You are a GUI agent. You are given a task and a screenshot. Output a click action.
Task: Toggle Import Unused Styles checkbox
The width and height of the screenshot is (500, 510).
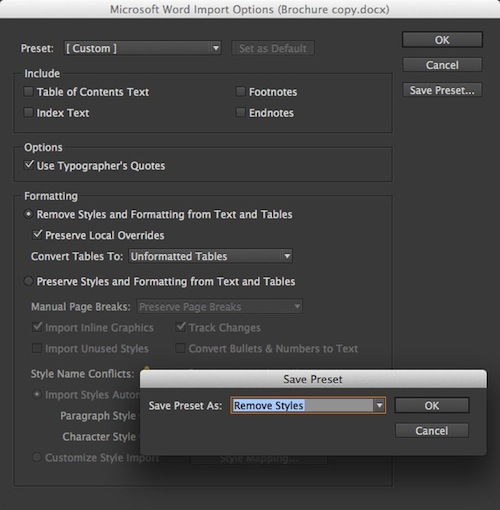pyautogui.click(x=37, y=348)
